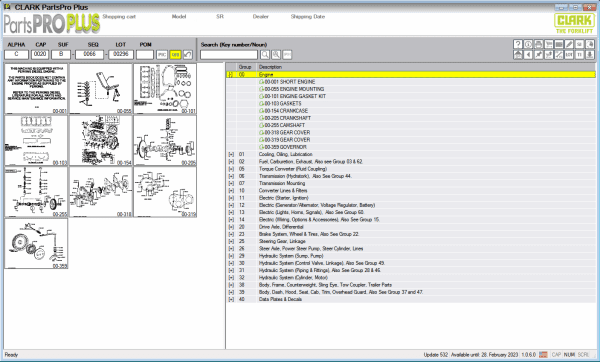The width and height of the screenshot is (600, 362).
Task: Click the ALPHA input field
Action: point(16,54)
